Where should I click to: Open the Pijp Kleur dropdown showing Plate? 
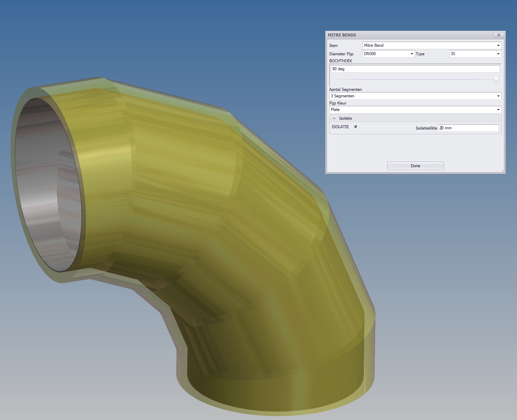click(498, 110)
